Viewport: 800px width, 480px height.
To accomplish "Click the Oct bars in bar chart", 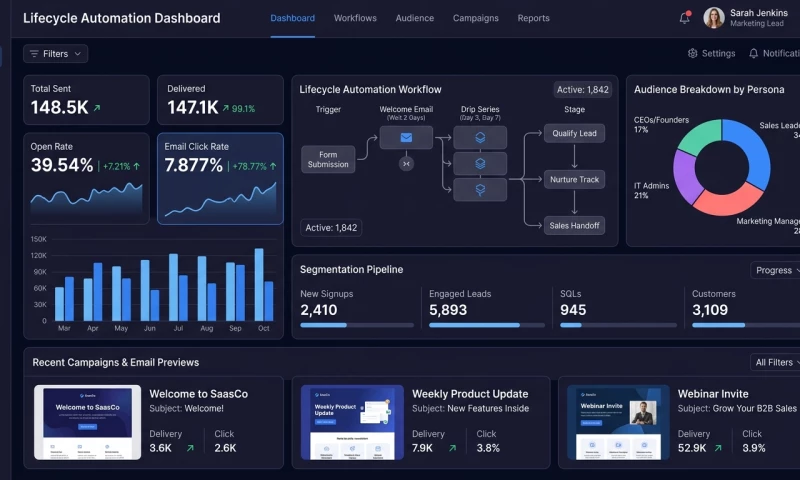I will coord(264,285).
